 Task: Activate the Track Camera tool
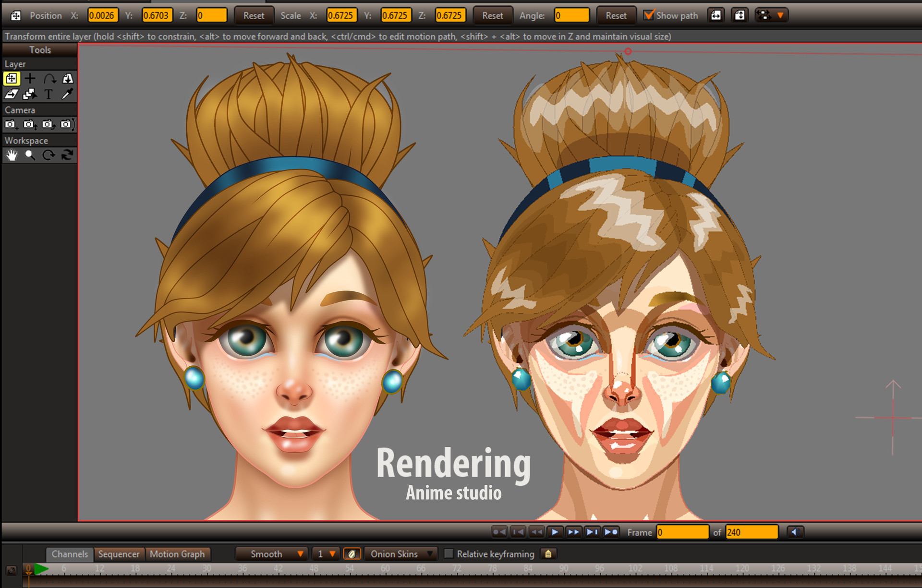tap(12, 124)
